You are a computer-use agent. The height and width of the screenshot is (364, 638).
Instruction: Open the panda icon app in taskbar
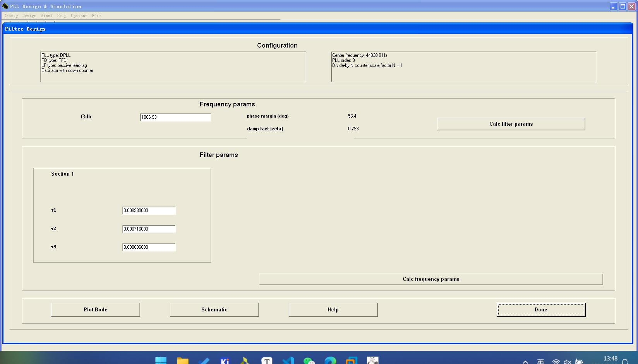[372, 361]
